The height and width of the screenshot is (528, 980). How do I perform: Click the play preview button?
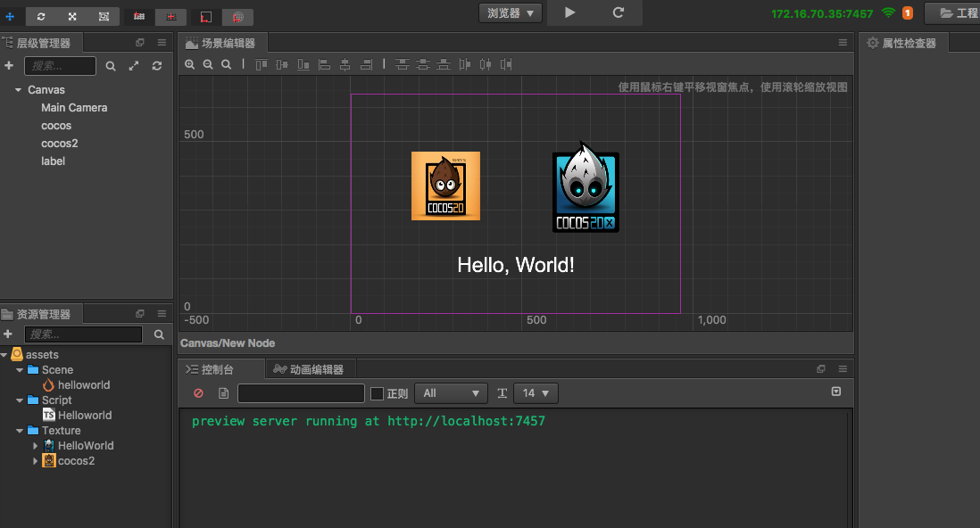pos(570,12)
